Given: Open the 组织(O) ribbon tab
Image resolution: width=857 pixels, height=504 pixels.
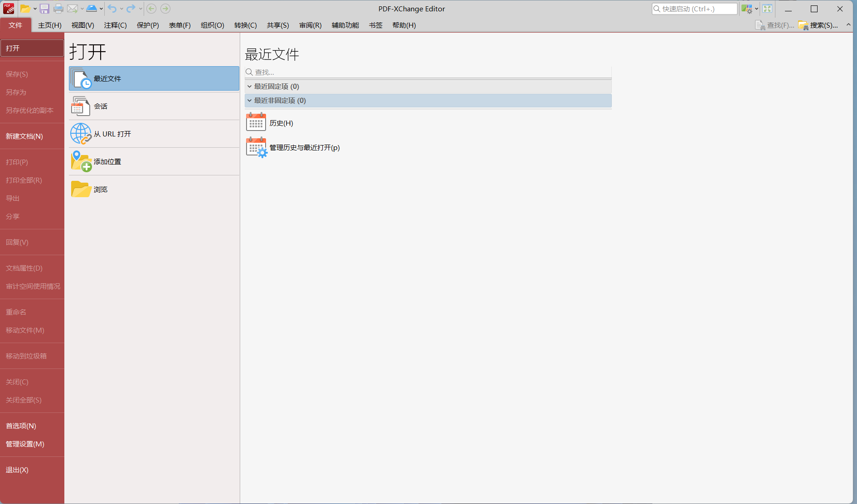Looking at the screenshot, I should (213, 25).
